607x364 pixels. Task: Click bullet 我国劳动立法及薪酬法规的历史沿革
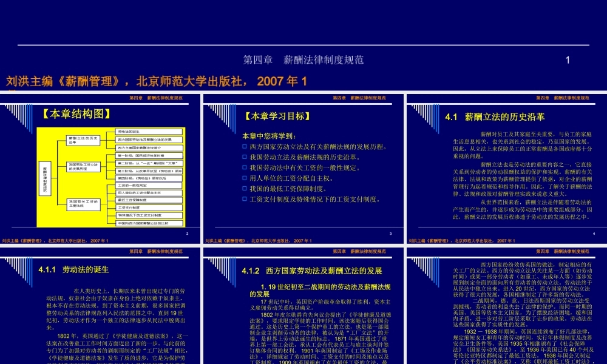[305, 158]
